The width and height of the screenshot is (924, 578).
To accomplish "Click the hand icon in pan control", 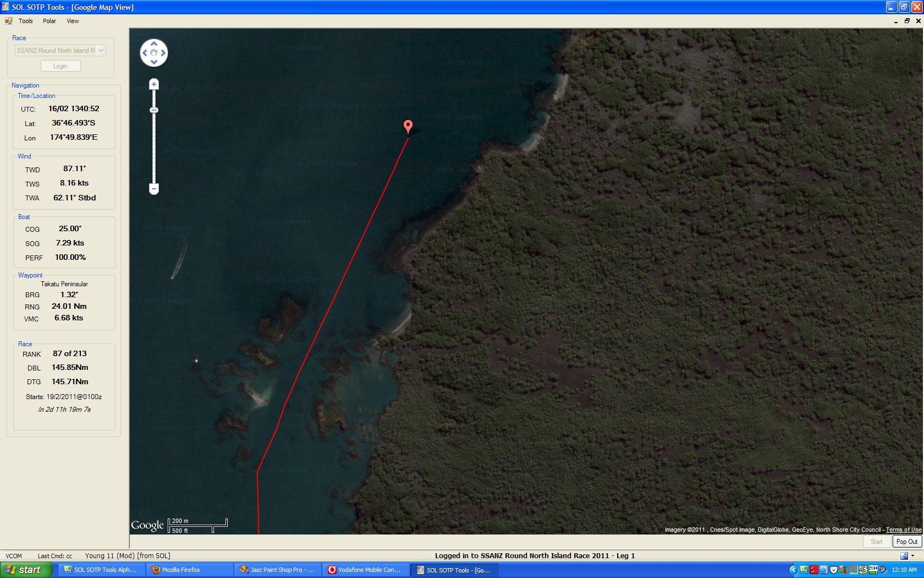I will pyautogui.click(x=154, y=53).
